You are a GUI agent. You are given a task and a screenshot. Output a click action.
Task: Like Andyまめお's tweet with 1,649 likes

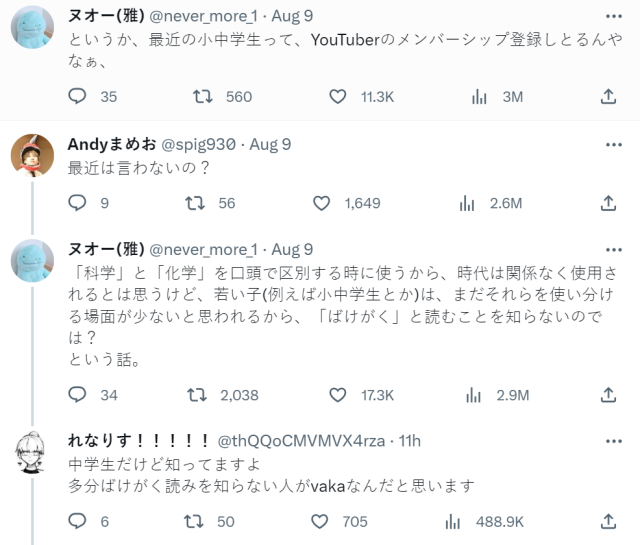321,203
